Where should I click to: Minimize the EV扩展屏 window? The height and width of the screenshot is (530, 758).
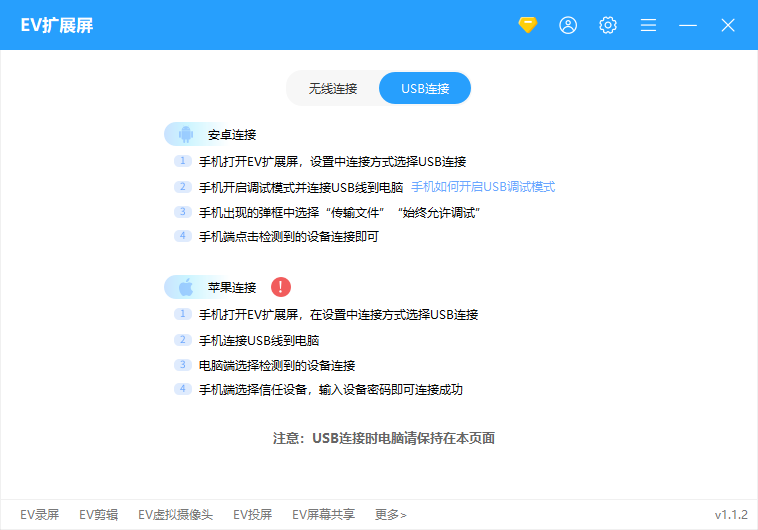(x=688, y=25)
